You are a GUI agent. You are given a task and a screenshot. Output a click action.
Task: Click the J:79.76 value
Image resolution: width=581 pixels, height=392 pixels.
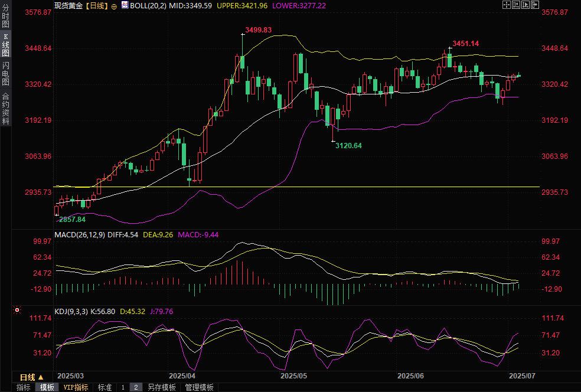click(161, 312)
